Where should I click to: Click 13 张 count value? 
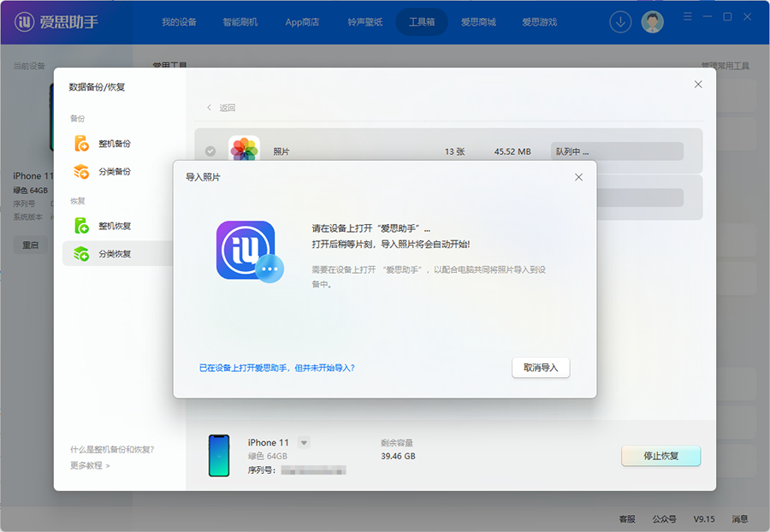click(x=454, y=151)
